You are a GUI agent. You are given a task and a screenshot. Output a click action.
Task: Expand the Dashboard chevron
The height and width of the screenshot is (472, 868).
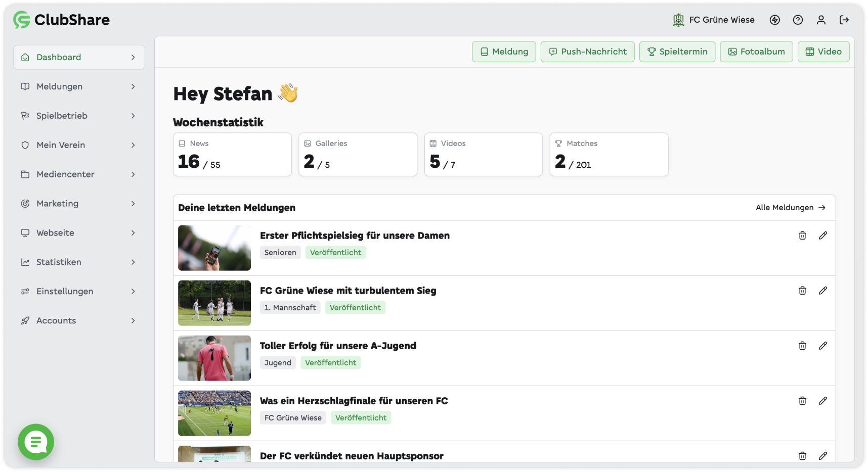click(x=133, y=57)
